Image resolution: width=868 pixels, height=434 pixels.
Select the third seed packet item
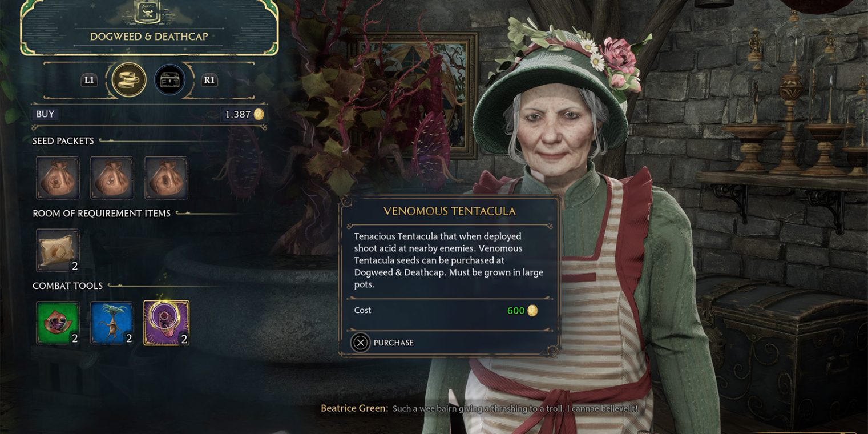coord(166,178)
